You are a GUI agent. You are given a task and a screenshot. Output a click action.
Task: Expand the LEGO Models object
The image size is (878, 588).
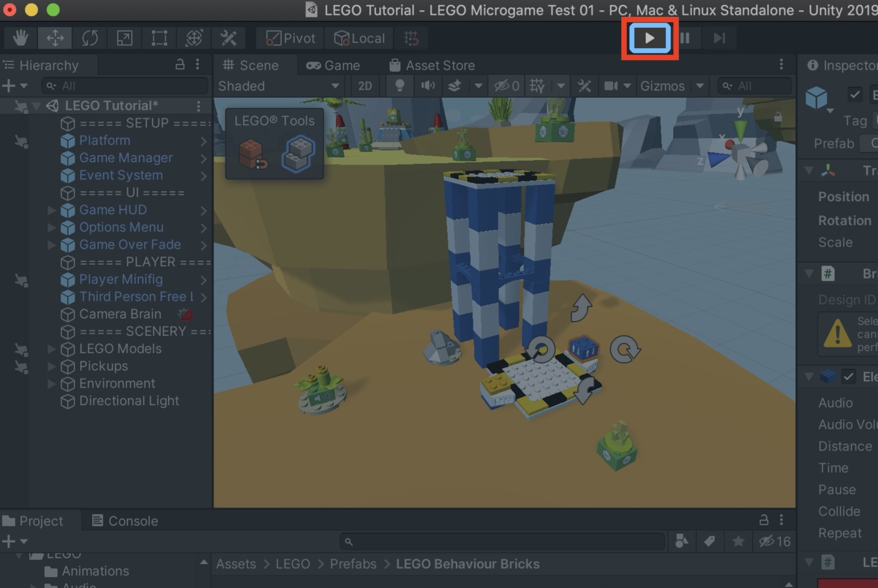[x=51, y=349]
